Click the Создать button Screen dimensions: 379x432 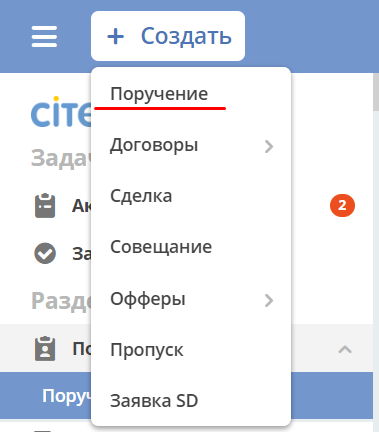click(x=168, y=36)
